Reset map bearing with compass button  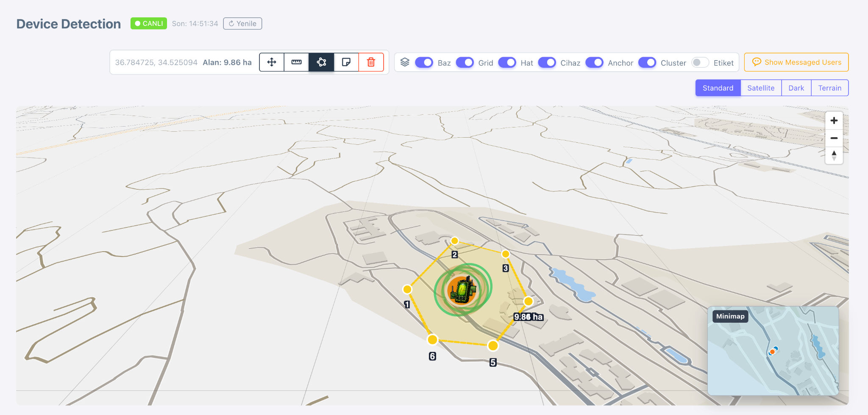[x=834, y=155]
